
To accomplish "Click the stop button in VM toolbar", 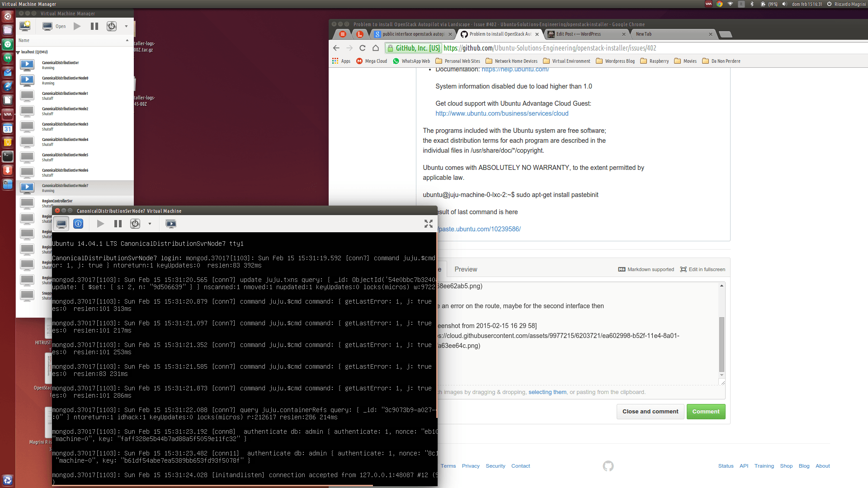I will (134, 224).
